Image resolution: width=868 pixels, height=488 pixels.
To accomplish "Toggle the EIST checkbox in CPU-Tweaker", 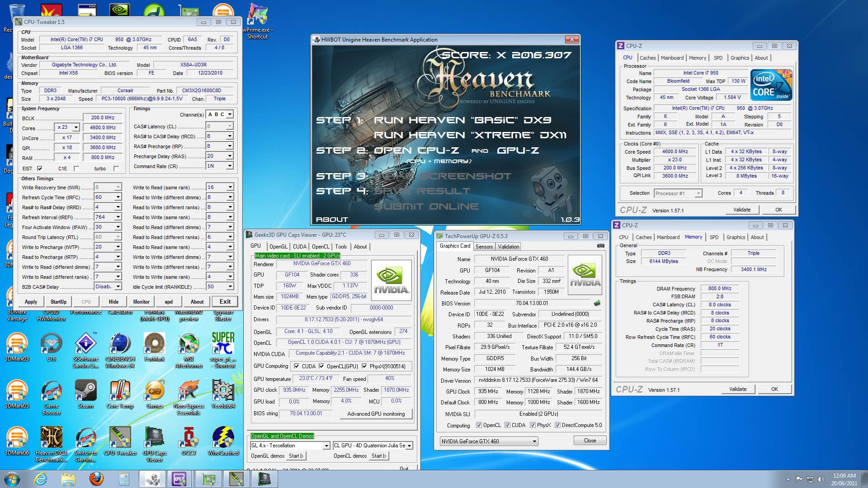I will (39, 169).
